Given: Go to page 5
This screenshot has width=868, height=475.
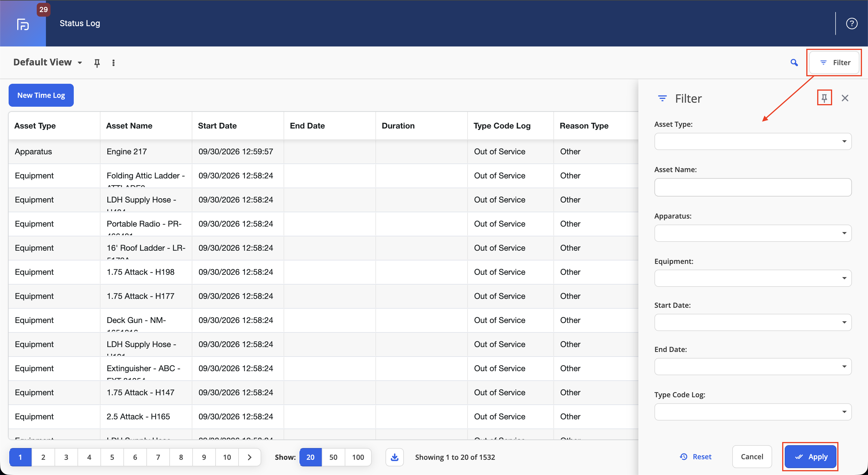Looking at the screenshot, I should [x=112, y=457].
